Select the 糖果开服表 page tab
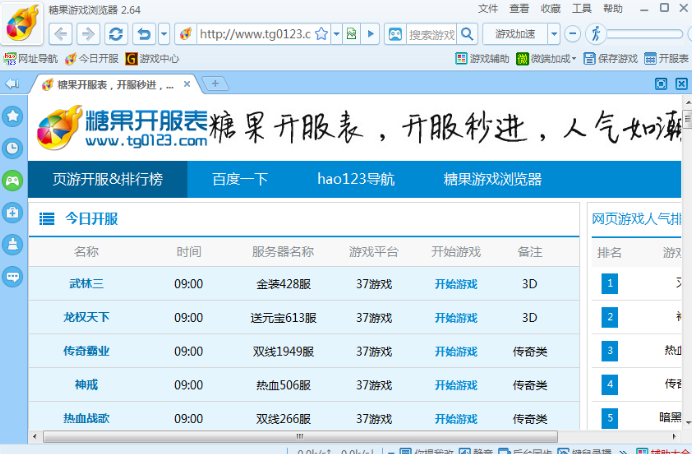Image resolution: width=692 pixels, height=454 pixels. [x=115, y=84]
